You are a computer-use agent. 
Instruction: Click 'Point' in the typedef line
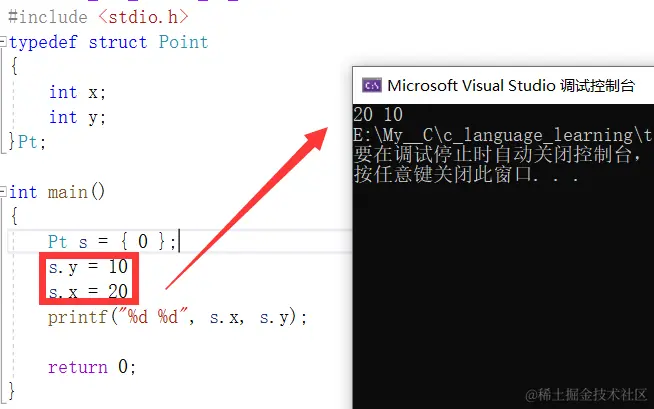click(184, 42)
